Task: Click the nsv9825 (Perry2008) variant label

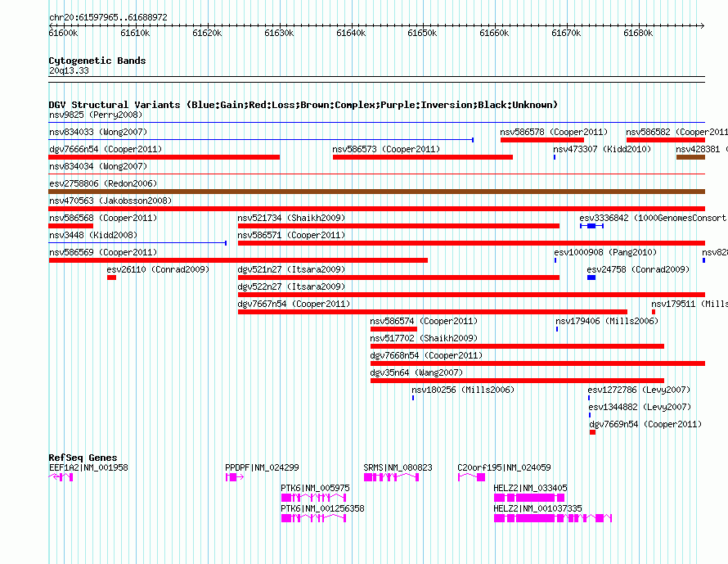Action: tap(96, 115)
